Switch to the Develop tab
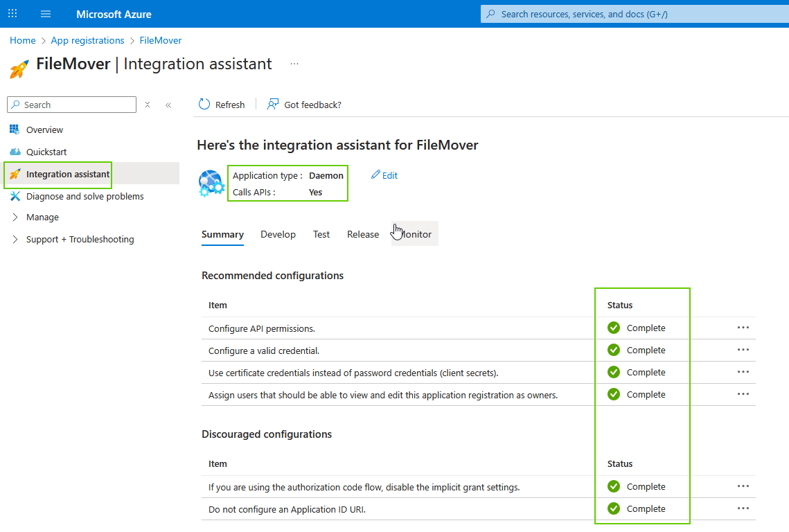 click(x=278, y=234)
